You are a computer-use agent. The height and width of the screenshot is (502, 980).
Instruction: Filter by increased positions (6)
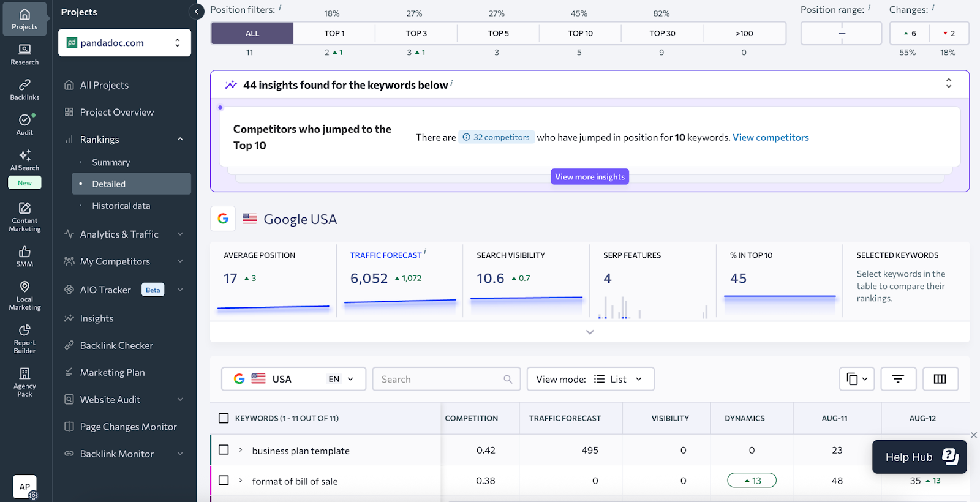[x=910, y=33]
